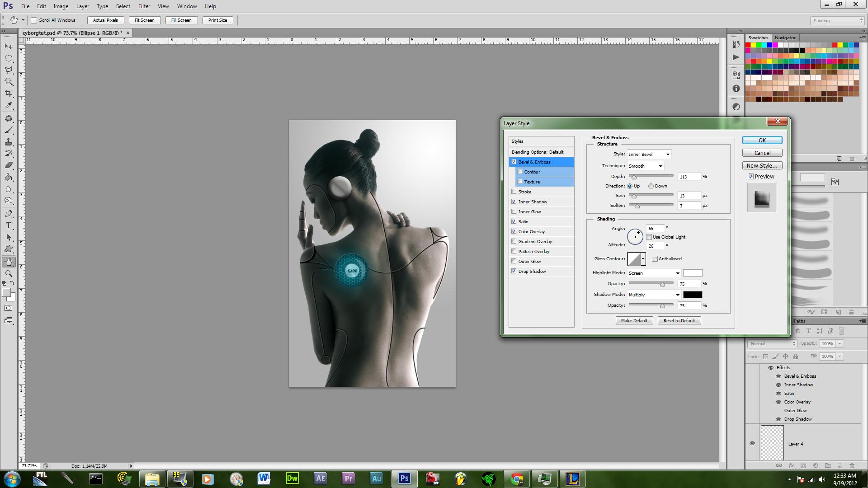Open the layer blend mode dropdown (Normal)
This screenshot has height=488, width=868.
[772, 343]
